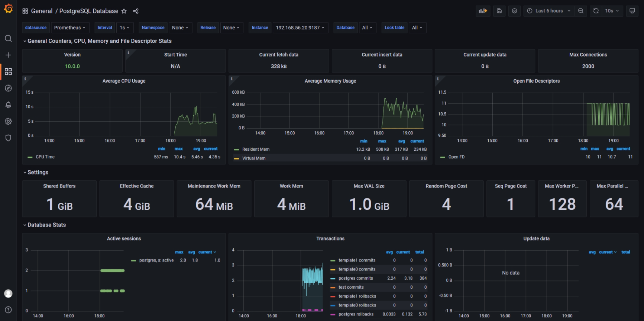This screenshot has width=644, height=321.
Task: Show info icon on Start Time panel
Action: coord(129,52)
